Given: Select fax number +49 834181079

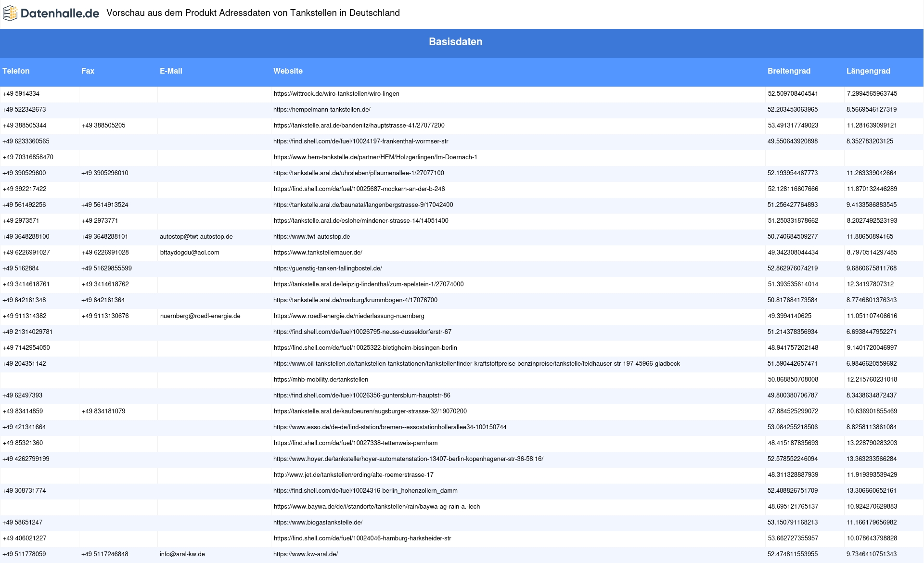Looking at the screenshot, I should (103, 411).
